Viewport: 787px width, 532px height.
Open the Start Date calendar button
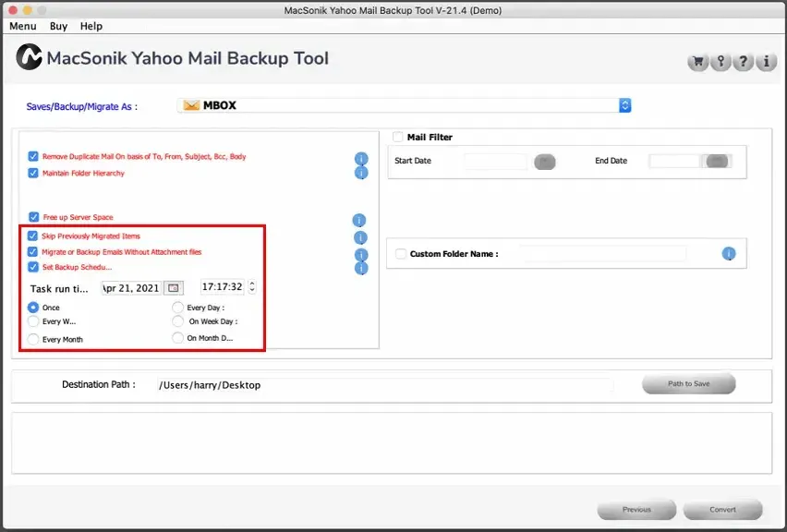click(x=545, y=162)
